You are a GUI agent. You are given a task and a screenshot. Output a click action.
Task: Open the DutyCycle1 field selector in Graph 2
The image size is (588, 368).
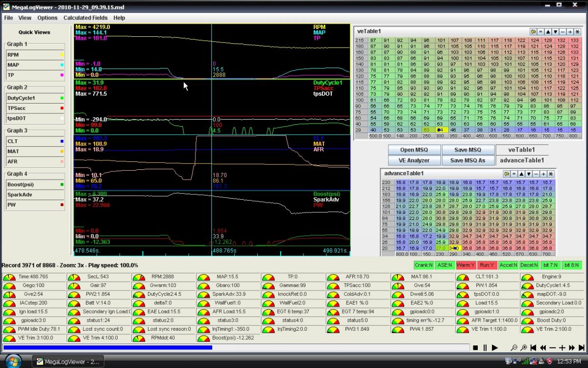[35, 98]
